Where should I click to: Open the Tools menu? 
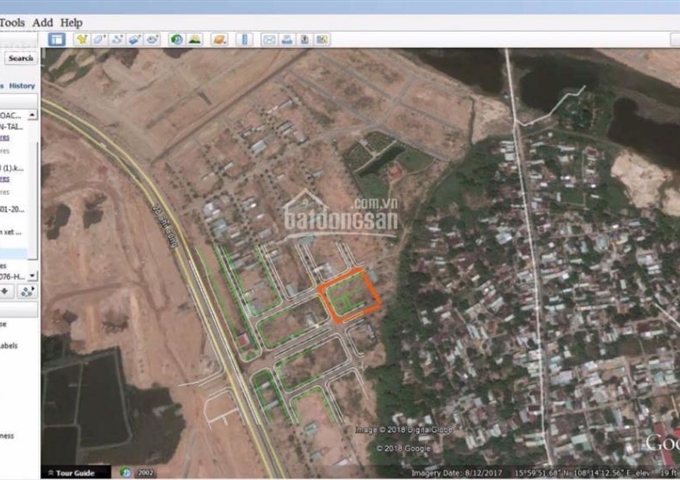13,22
